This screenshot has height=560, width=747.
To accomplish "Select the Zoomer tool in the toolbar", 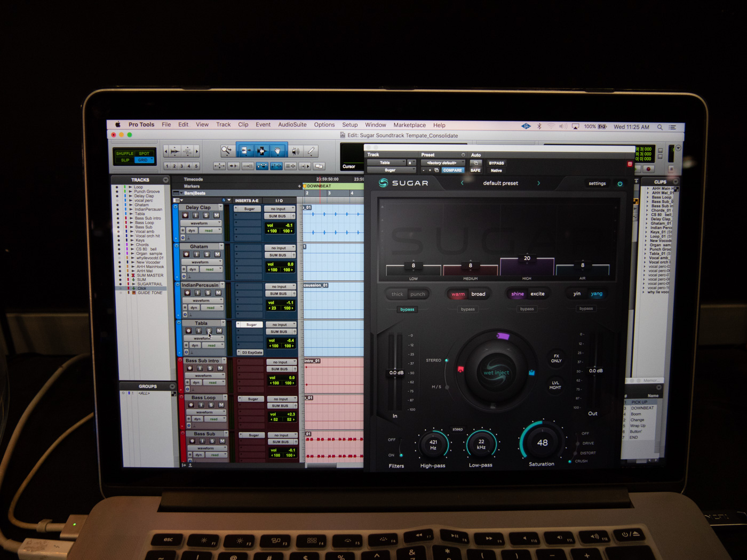I will coord(227,151).
